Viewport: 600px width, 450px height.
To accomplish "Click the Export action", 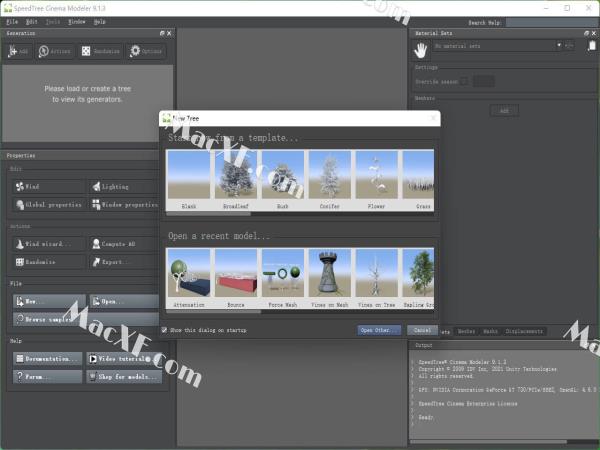I will pyautogui.click(x=124, y=262).
